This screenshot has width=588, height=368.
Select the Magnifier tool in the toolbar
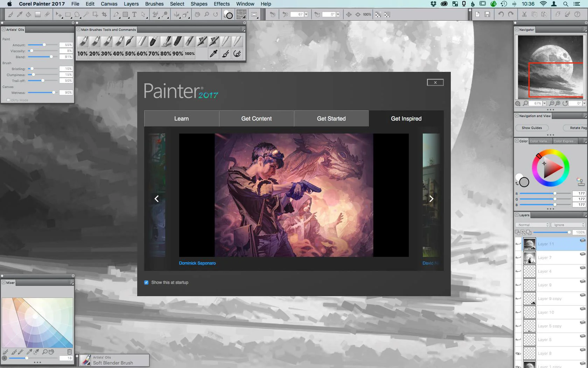(x=206, y=14)
